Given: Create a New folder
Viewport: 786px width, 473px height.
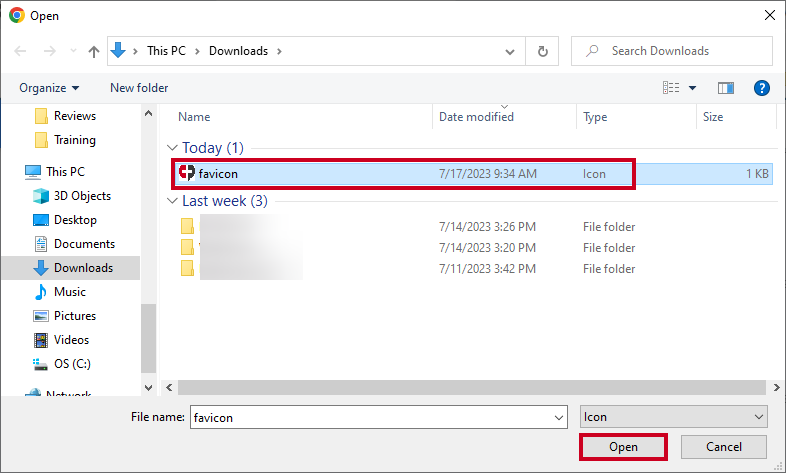Looking at the screenshot, I should coord(139,88).
